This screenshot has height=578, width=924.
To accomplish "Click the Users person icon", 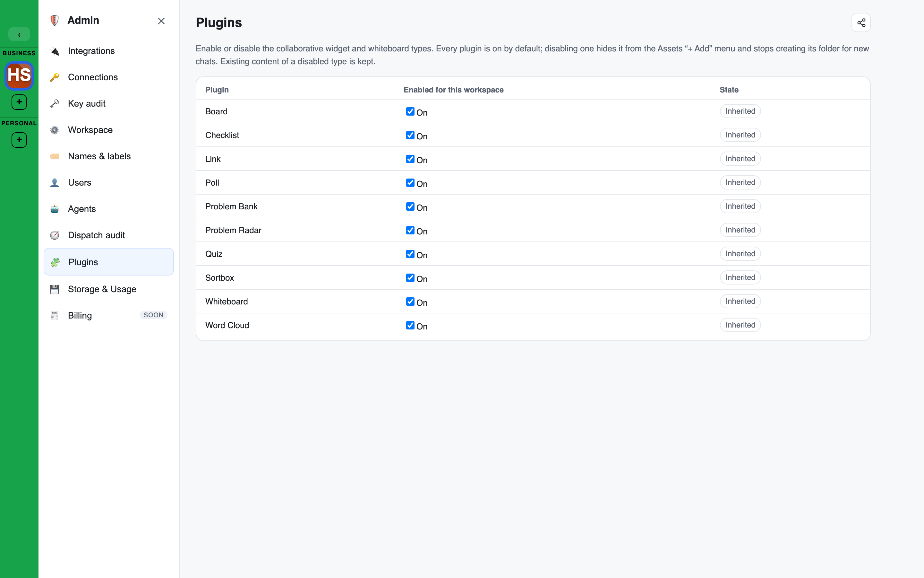I will point(55,183).
